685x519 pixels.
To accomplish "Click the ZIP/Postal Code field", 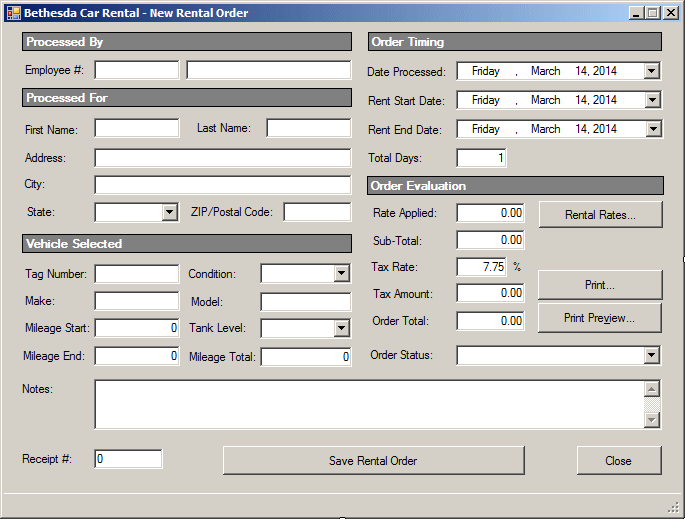I will tap(317, 212).
